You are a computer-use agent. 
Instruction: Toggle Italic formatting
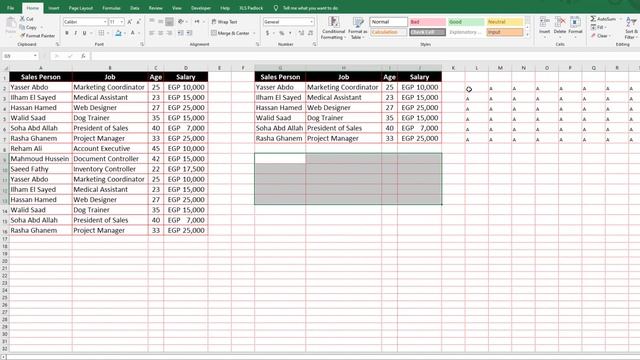tap(76, 33)
